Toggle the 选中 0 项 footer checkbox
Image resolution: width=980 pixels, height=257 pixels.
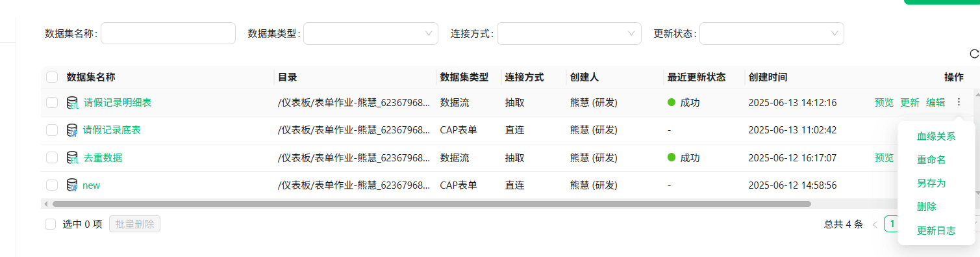50,224
